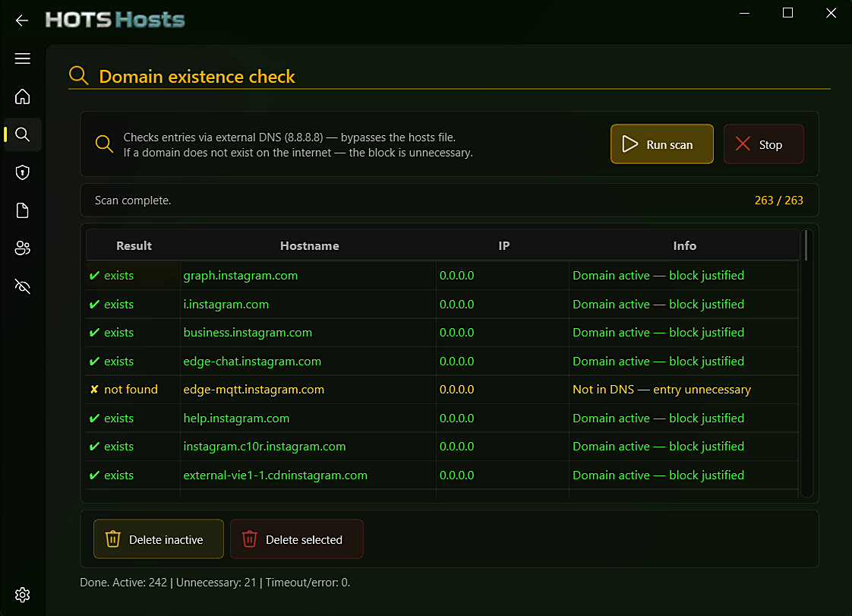Click the Run scan button
The height and width of the screenshot is (616, 852).
click(x=662, y=144)
